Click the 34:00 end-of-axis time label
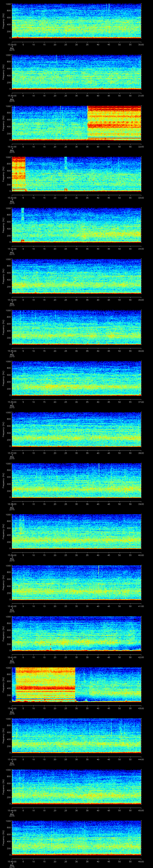This screenshot has height=868, width=153. coord(141,249)
